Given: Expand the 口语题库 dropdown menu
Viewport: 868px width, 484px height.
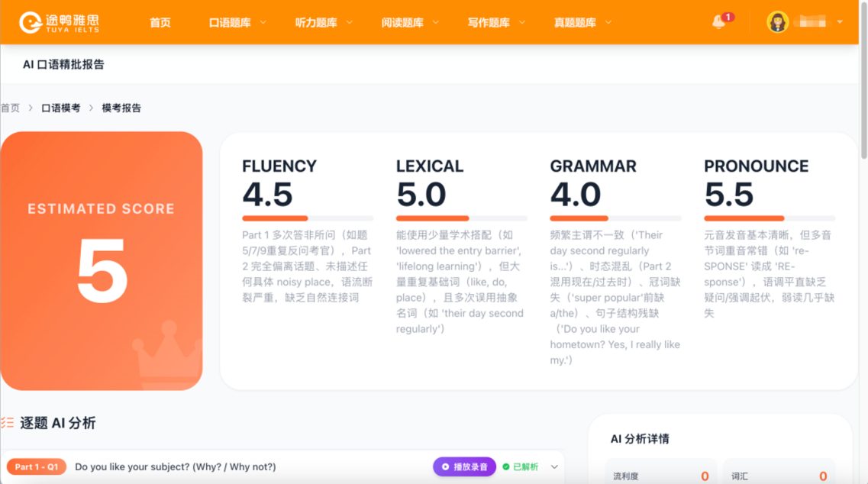Looking at the screenshot, I should [x=237, y=23].
